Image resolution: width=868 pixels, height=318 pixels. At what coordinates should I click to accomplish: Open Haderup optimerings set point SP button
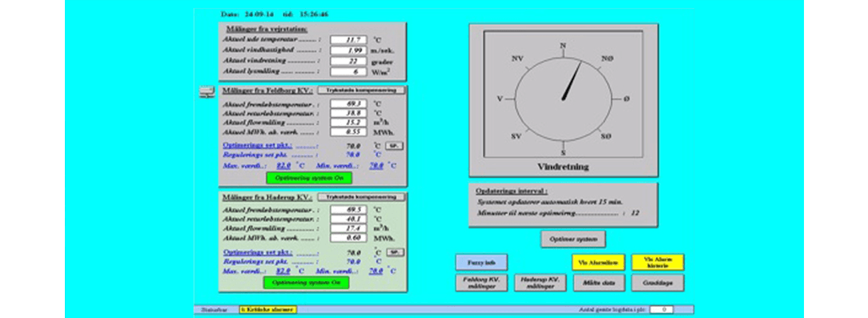394,252
